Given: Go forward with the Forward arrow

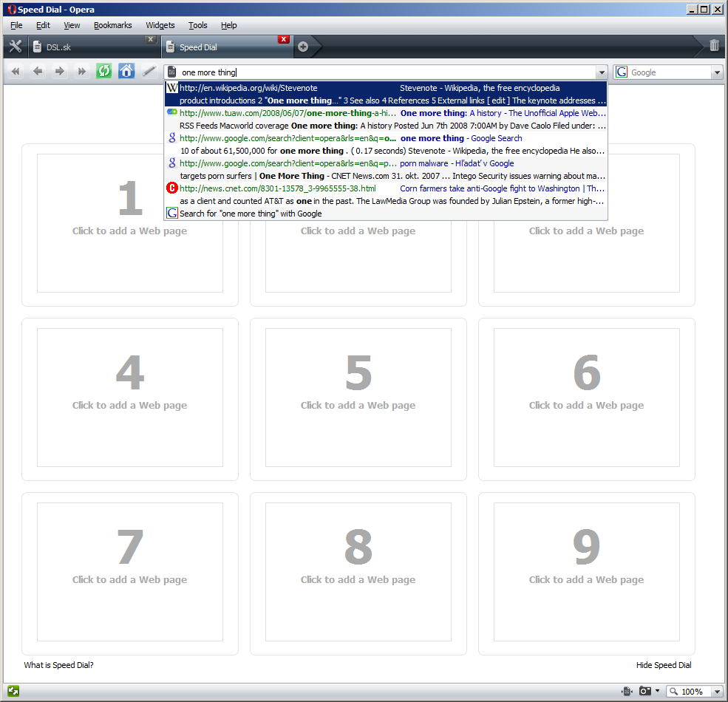Looking at the screenshot, I should pos(59,72).
